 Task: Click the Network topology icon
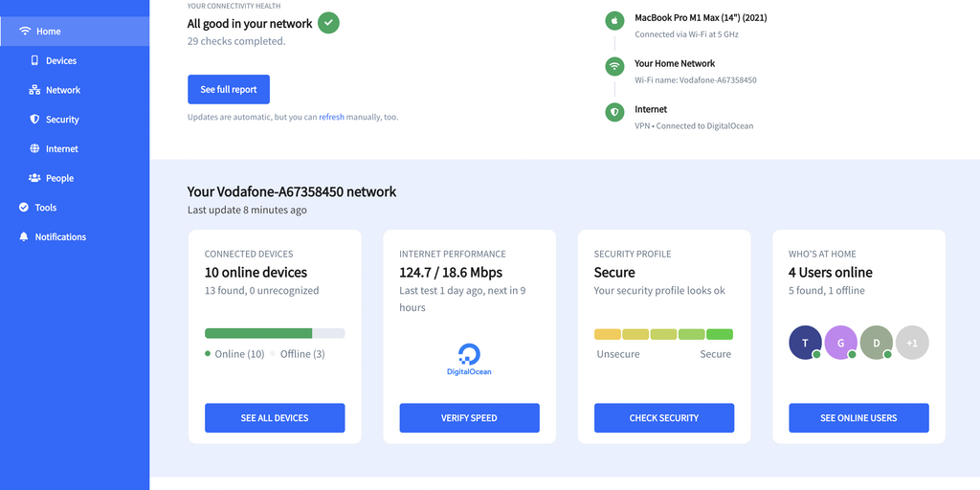pos(35,90)
